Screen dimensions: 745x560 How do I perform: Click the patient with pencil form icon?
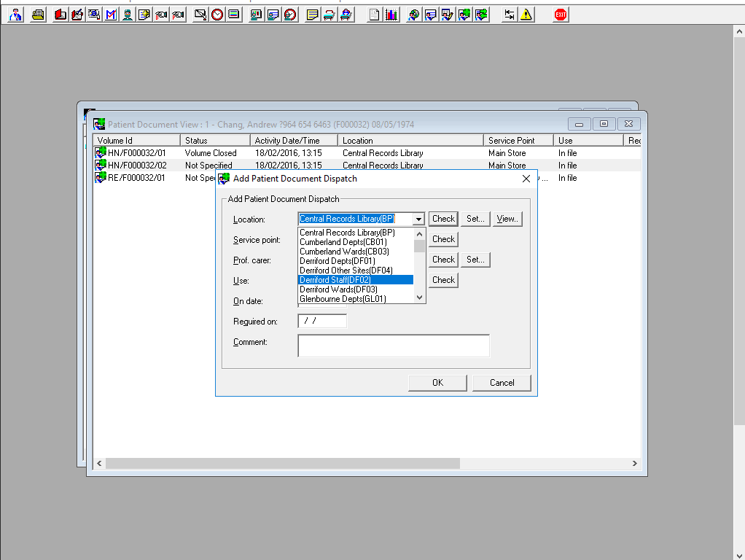(x=447, y=15)
